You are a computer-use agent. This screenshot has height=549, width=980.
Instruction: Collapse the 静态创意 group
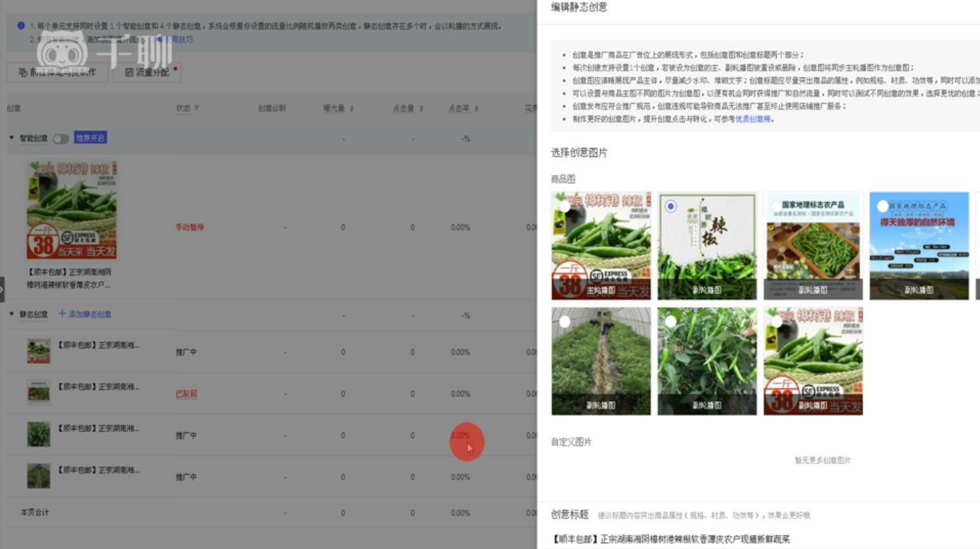click(x=11, y=314)
